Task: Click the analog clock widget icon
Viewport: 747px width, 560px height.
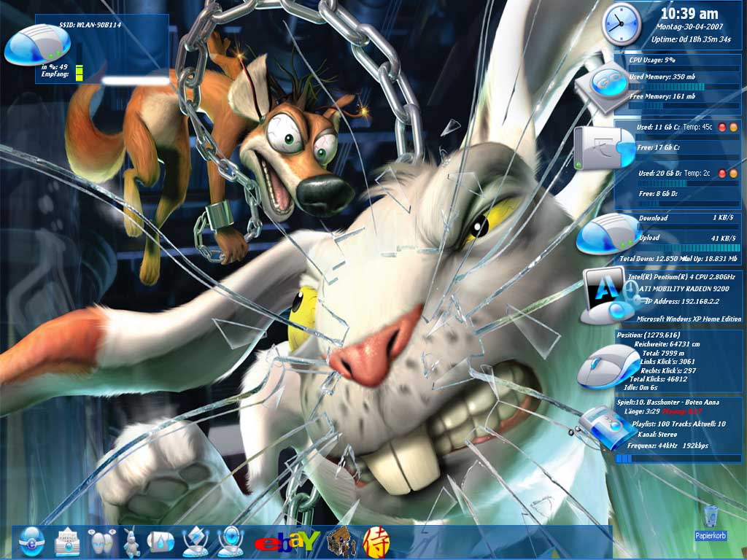Action: pyautogui.click(x=622, y=24)
